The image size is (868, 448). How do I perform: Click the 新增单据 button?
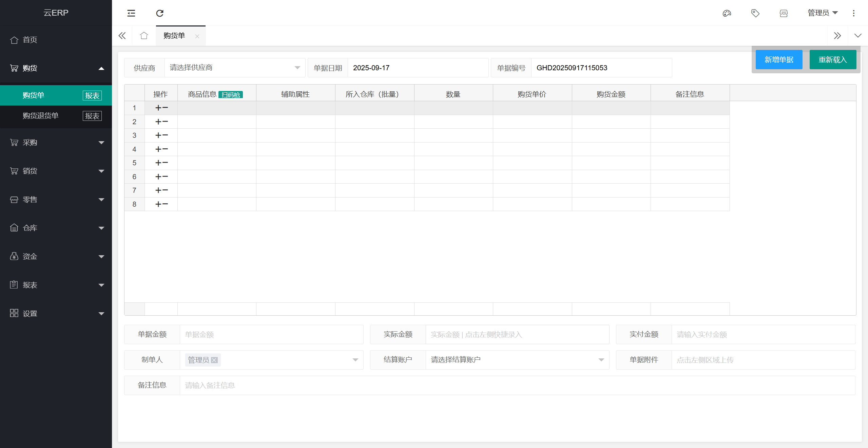(779, 60)
